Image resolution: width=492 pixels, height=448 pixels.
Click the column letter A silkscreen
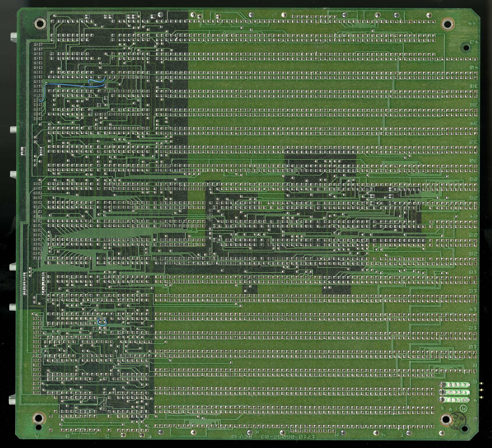37,436
